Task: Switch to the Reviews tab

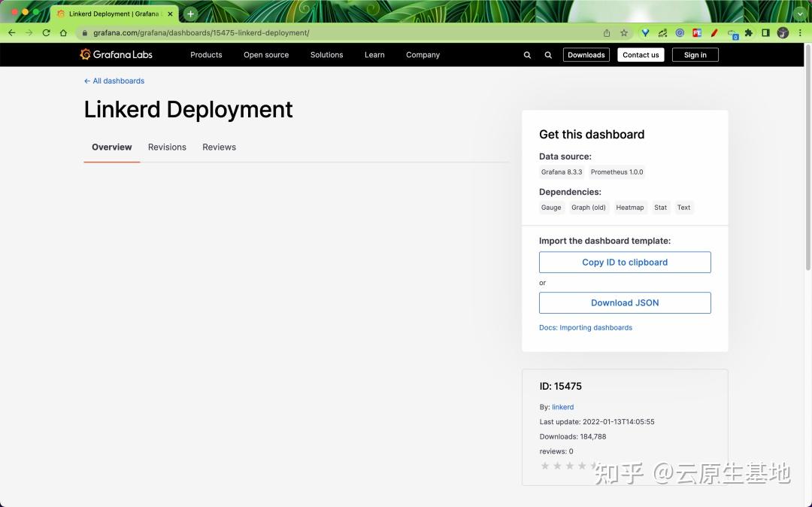Action: click(x=219, y=147)
